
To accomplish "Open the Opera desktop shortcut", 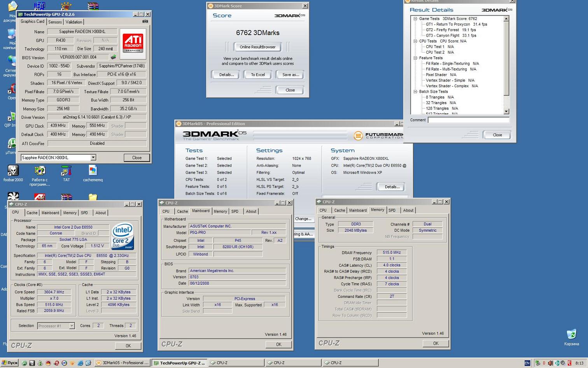I will coord(12,92).
